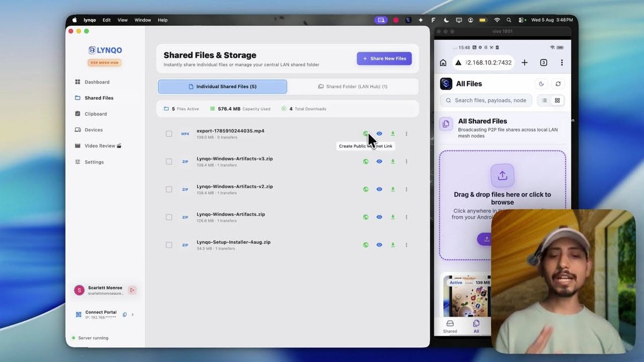
Task: Download the Lynqo-Windows-Artifacts-v3.zip file
Action: tap(393, 161)
